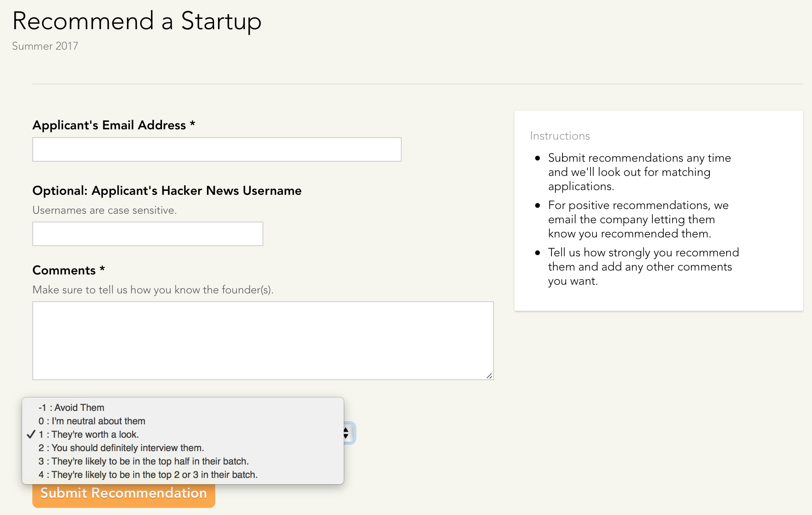Select "-1 : Avoid Them" option
Image resolution: width=812 pixels, height=515 pixels.
(x=71, y=408)
